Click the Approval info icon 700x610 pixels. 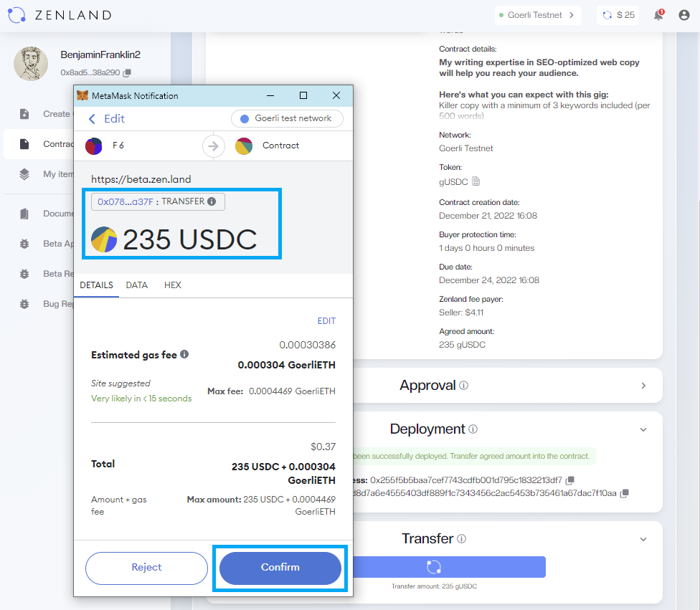tap(464, 385)
